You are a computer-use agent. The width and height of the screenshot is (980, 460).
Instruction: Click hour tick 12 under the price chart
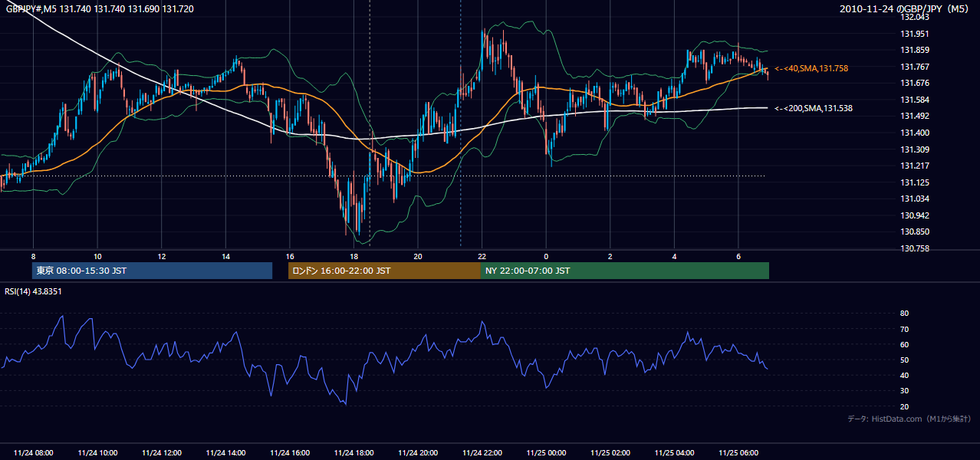click(162, 256)
